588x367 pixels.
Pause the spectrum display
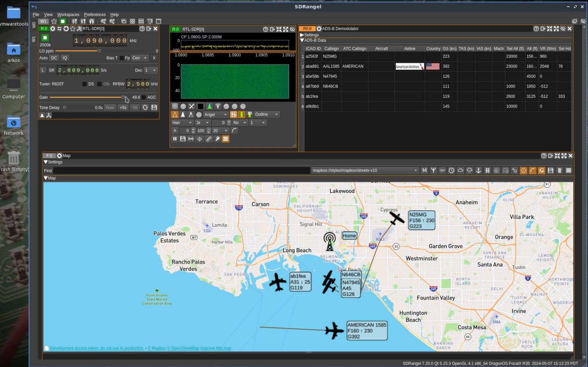click(x=175, y=139)
